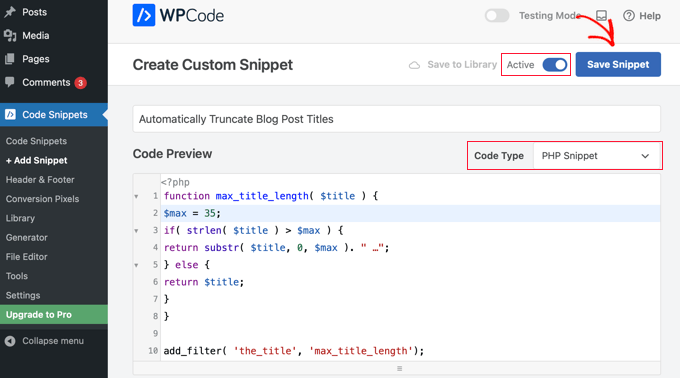Select + Add Snippet submenu item
680x378 pixels.
point(36,160)
